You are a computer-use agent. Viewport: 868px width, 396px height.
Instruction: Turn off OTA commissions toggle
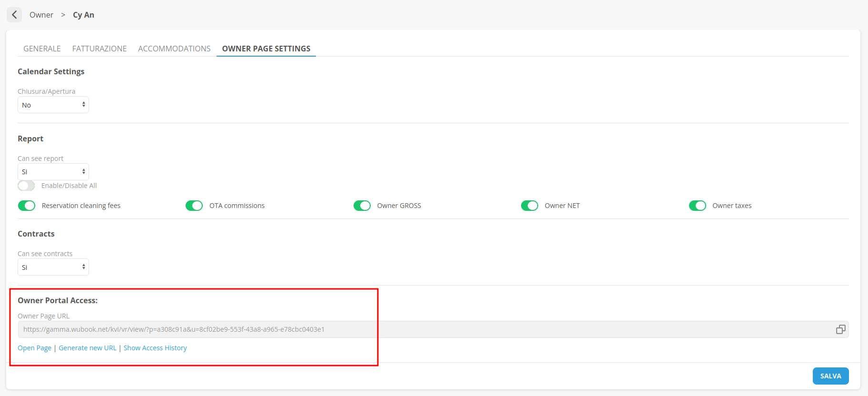194,206
